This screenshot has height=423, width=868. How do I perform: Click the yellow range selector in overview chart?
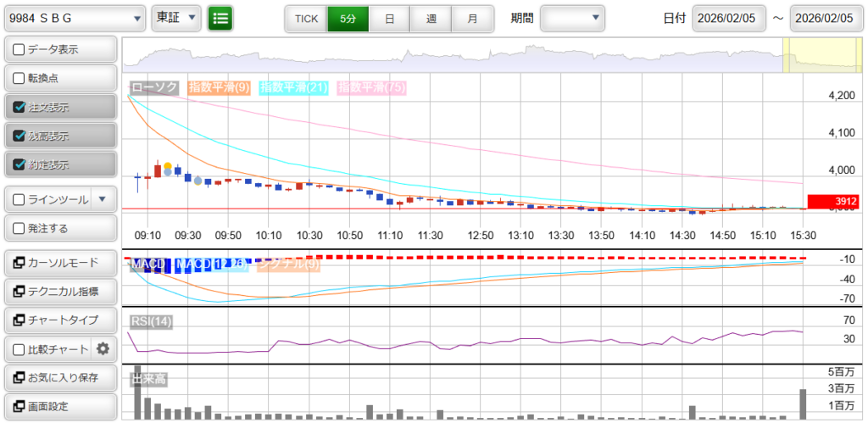[x=824, y=55]
